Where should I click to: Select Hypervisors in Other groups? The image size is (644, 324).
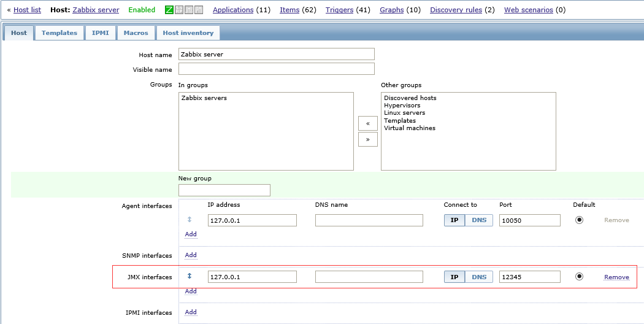point(402,106)
